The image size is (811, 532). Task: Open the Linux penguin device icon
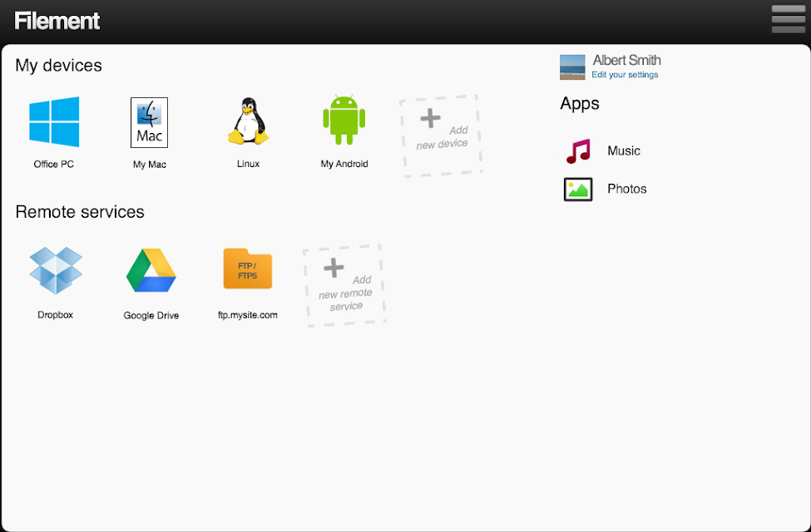[x=248, y=121]
